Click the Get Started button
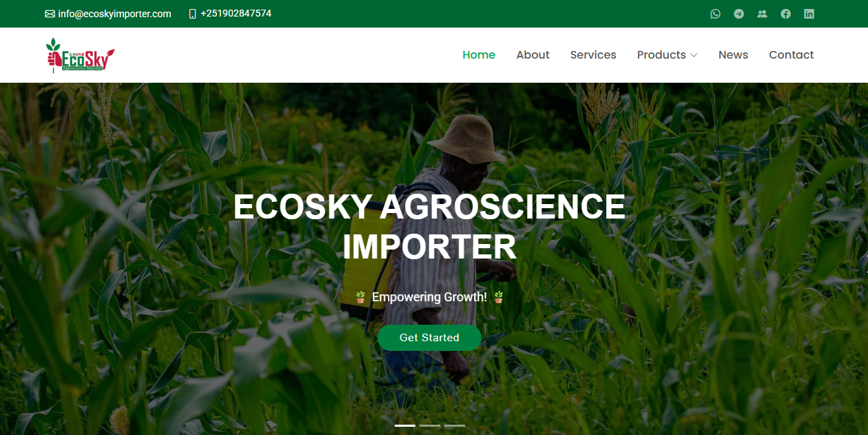Screen dimensions: 868x435 click(x=429, y=338)
